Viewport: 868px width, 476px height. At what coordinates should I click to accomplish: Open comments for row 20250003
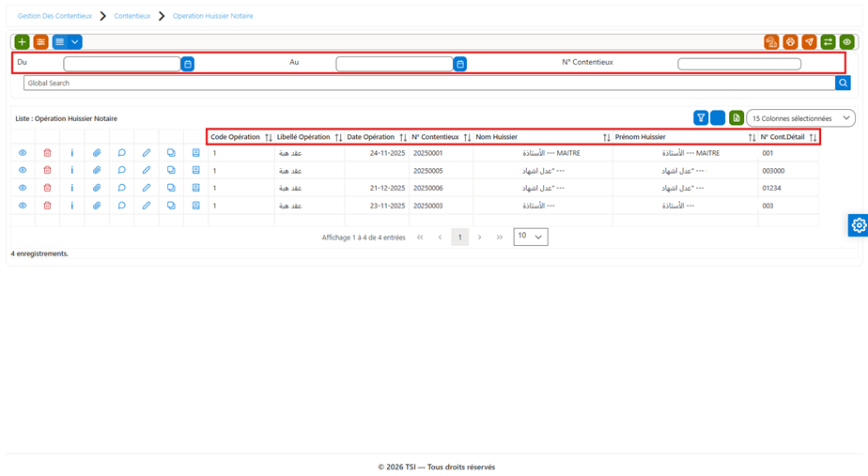pos(122,206)
